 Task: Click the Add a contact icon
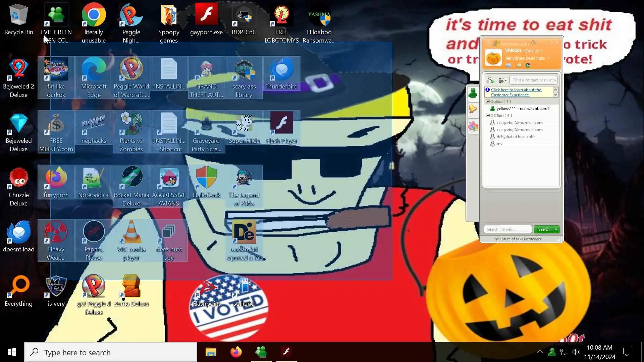click(490, 80)
